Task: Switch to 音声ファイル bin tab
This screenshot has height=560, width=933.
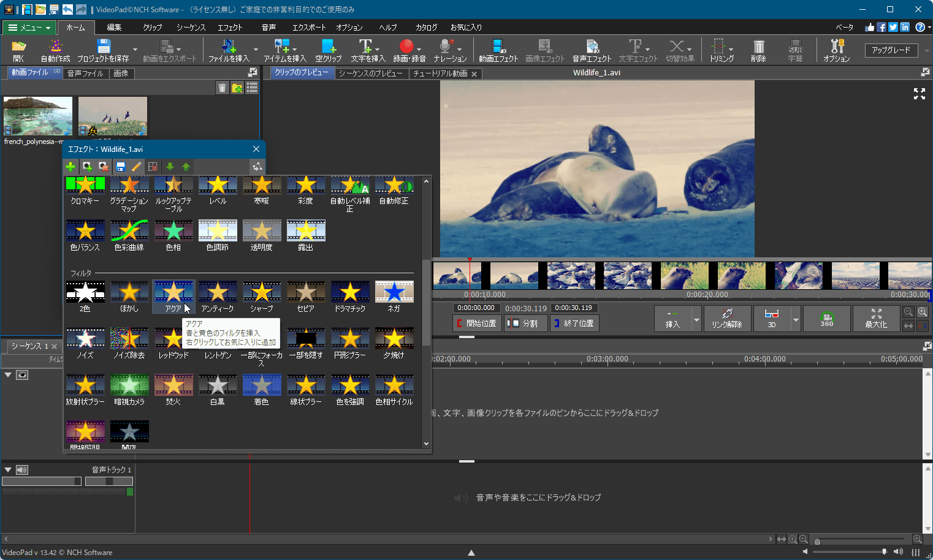Action: click(85, 74)
